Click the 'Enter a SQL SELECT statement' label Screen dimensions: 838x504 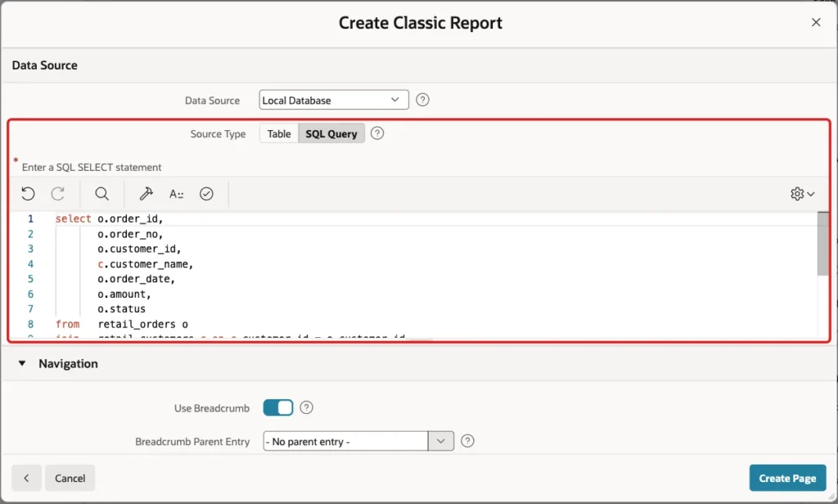pos(92,167)
